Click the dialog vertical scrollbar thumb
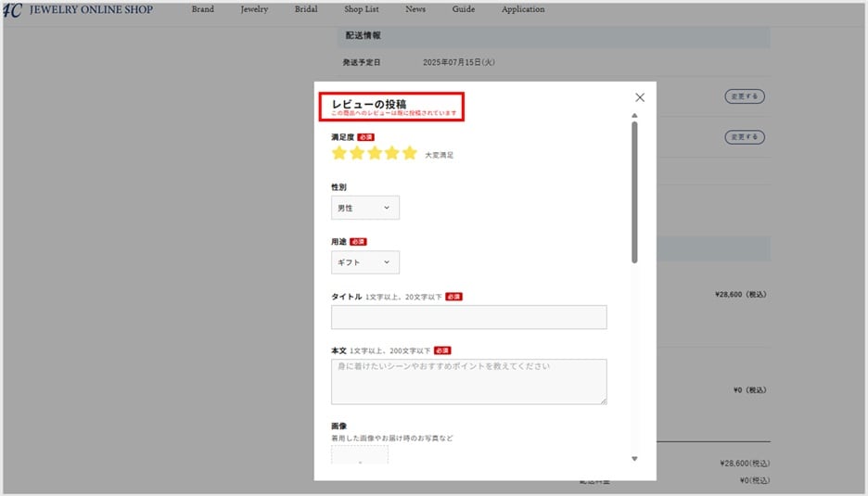The height and width of the screenshot is (496, 868). click(634, 192)
